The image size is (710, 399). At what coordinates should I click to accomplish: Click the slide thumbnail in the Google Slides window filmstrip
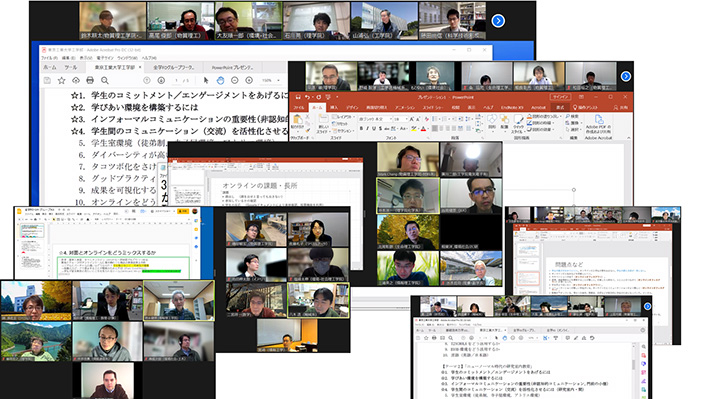31,231
